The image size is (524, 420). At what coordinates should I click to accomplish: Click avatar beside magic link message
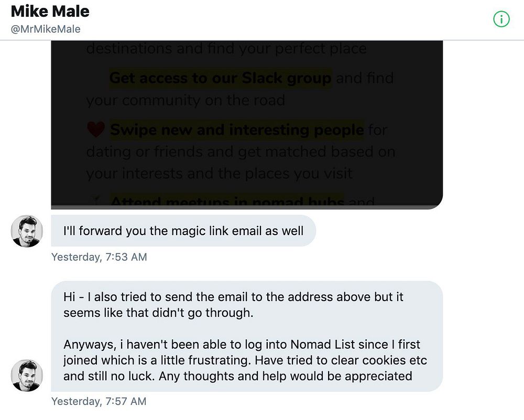(27, 231)
